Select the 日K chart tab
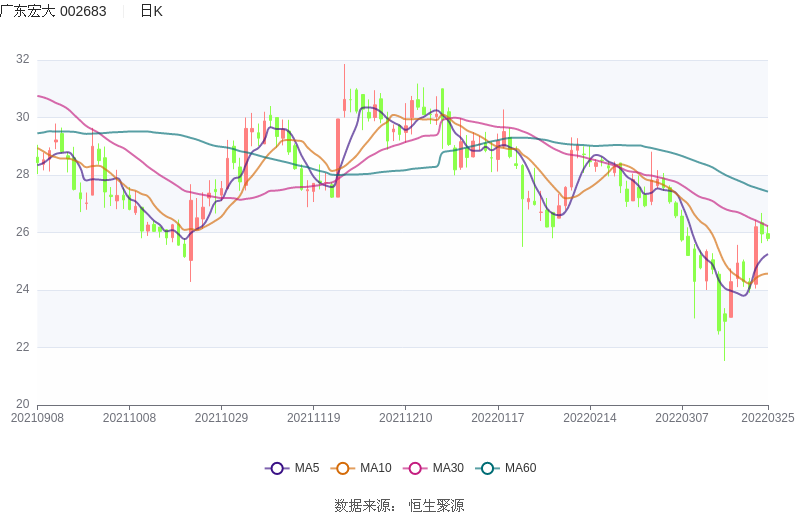The width and height of the screenshot is (800, 517). 151,11
